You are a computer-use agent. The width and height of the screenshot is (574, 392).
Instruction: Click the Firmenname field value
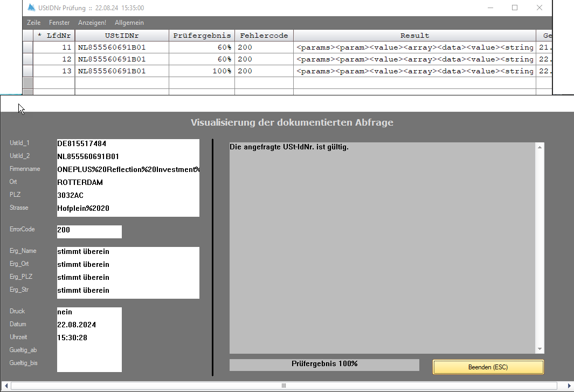(128, 169)
